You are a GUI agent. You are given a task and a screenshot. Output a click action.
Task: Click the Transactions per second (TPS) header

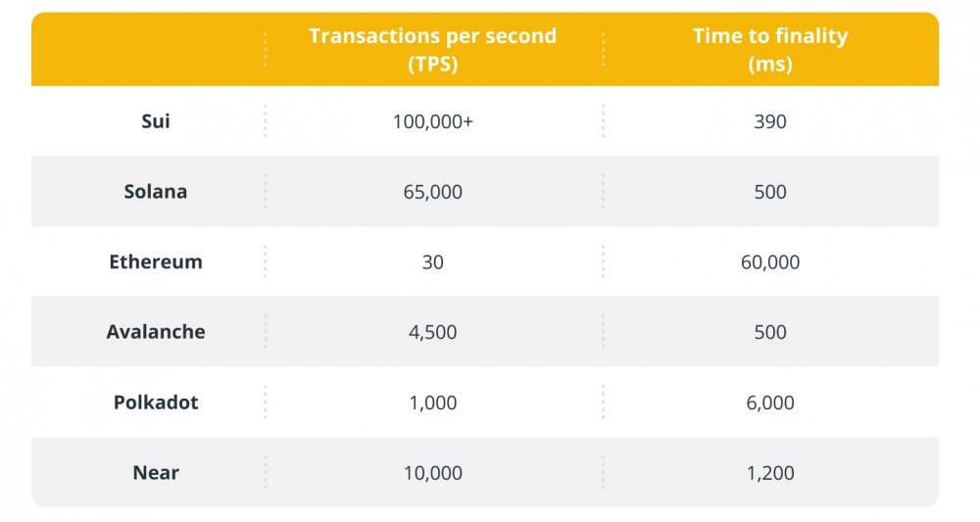coord(432,49)
